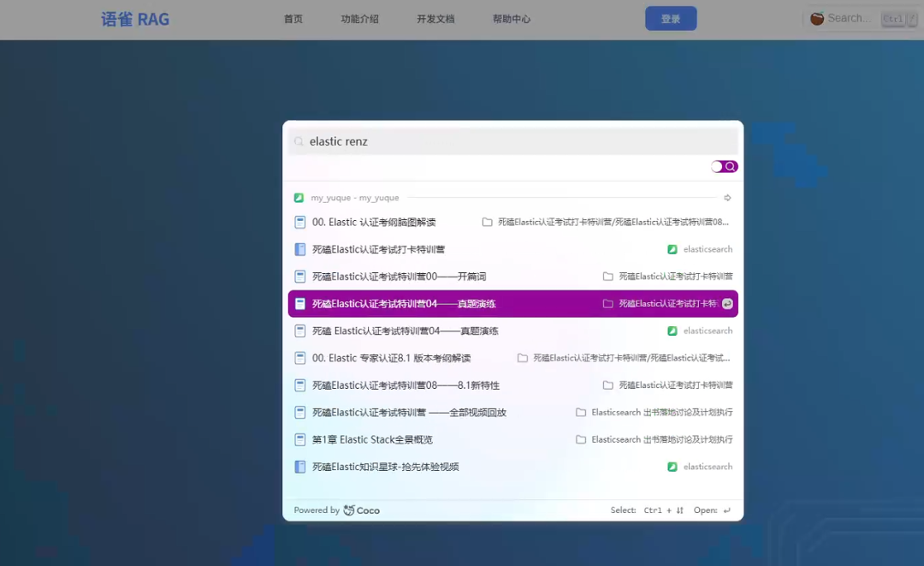Click folder icon on '第1章 Elastic Stack全景概览' row
Screen dimensions: 924x566
581,439
